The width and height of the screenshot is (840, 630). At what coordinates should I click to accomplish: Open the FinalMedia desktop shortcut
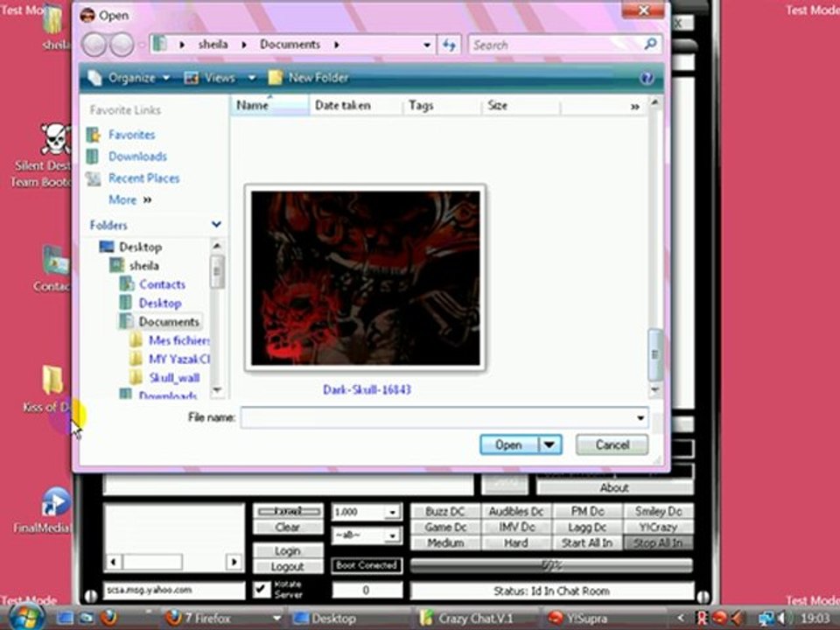[x=55, y=503]
